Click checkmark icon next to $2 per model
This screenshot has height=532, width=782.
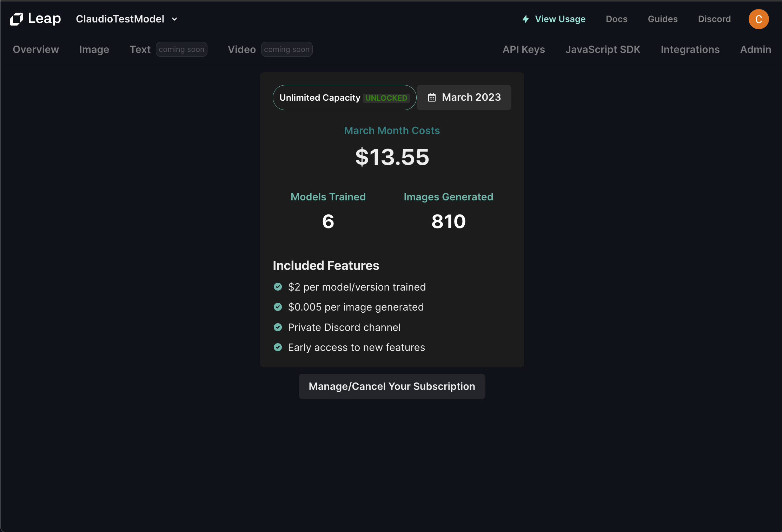tap(278, 287)
